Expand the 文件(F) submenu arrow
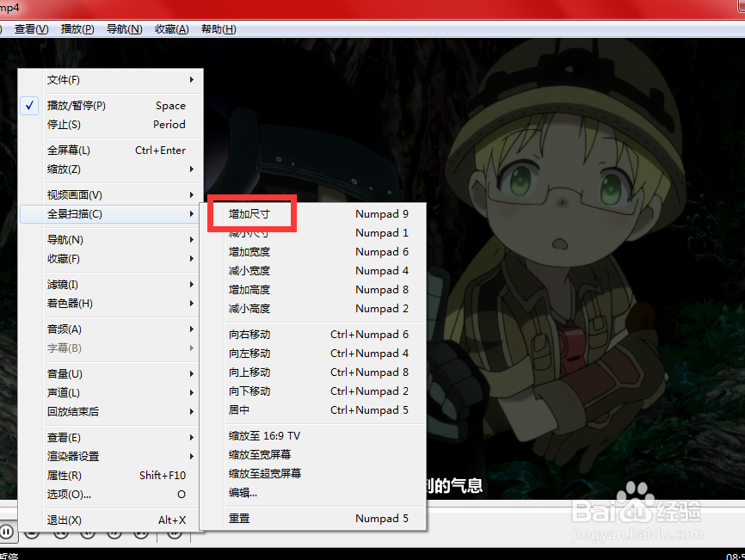The height and width of the screenshot is (560, 745). [192, 80]
